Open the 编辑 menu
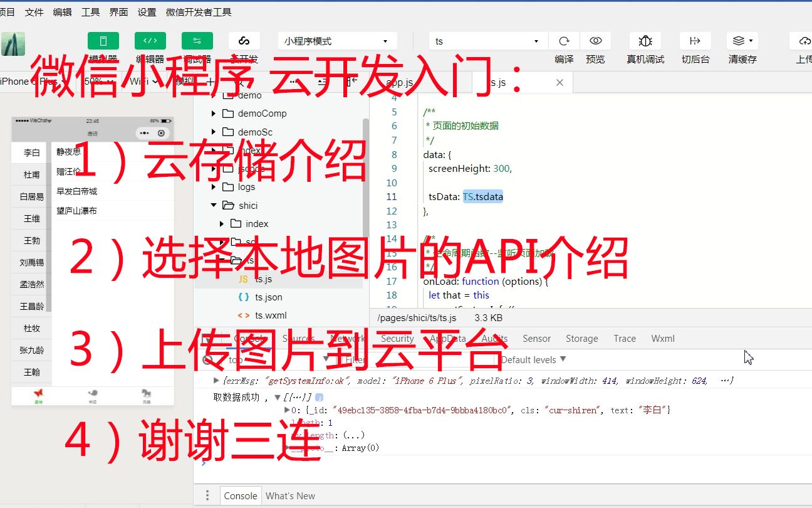812x508 pixels. 63,12
